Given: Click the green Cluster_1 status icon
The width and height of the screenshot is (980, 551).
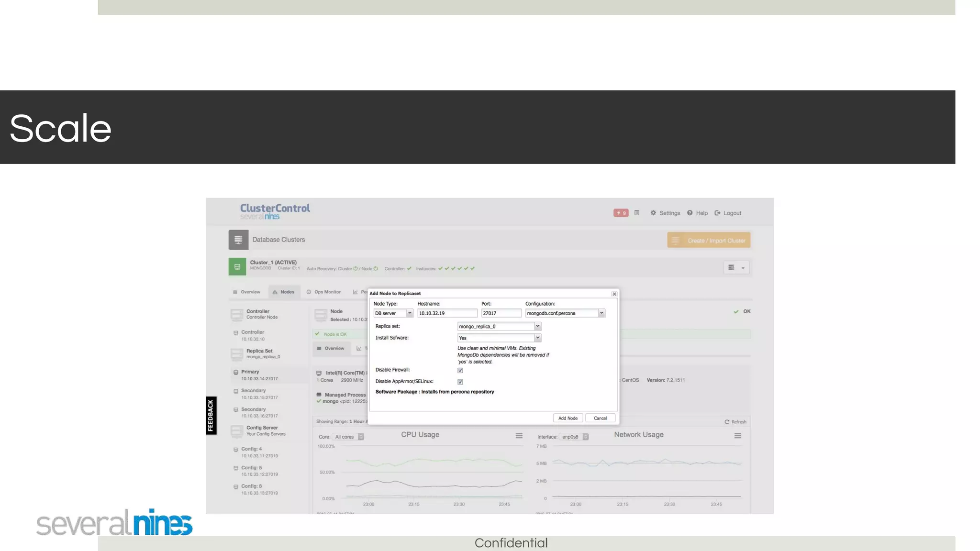Looking at the screenshot, I should [x=237, y=267].
